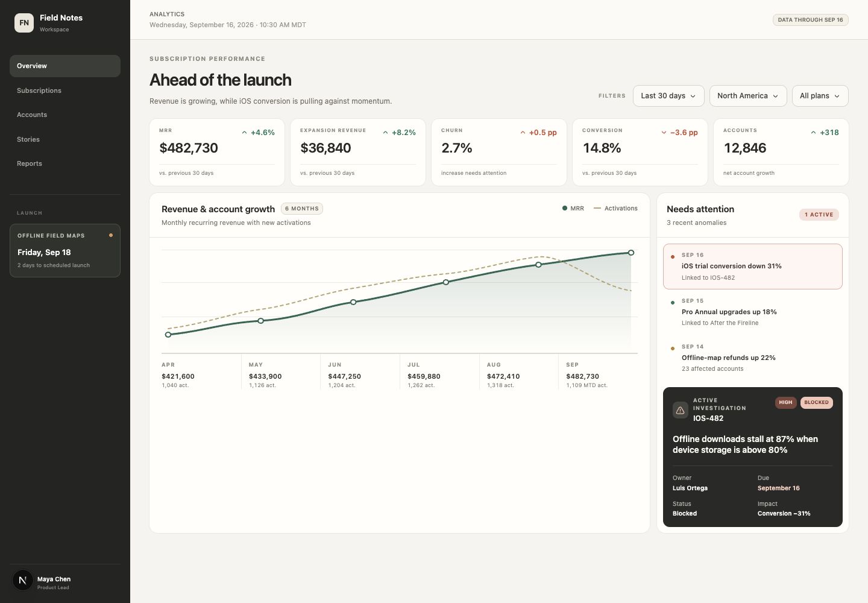Click the Data Through Sep 16 badge
This screenshot has width=868, height=603.
[811, 20]
